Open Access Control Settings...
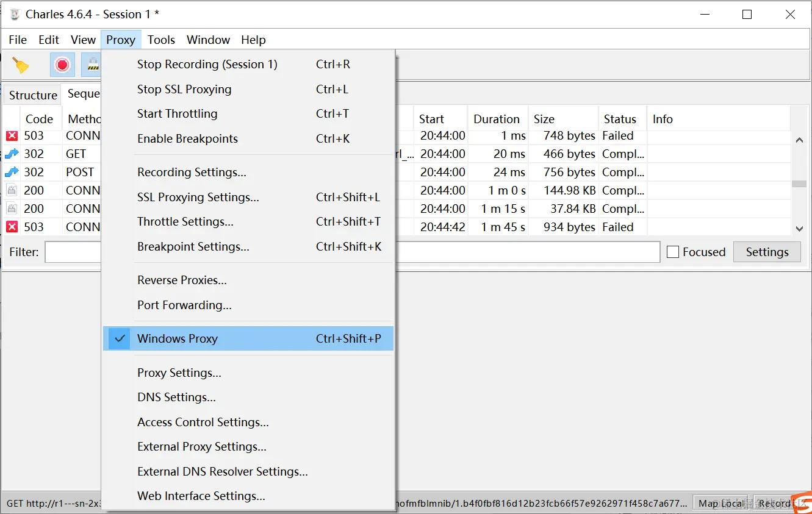 (248, 422)
